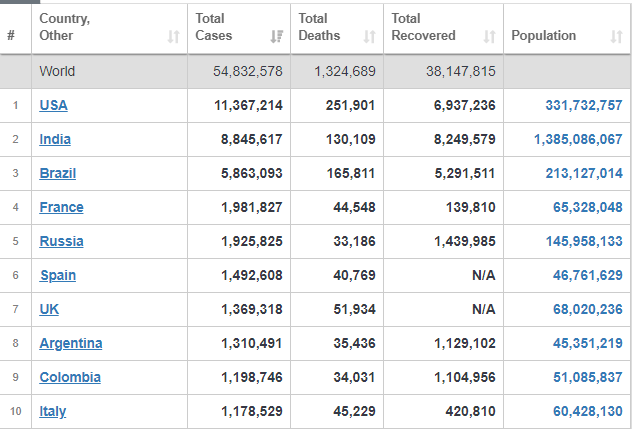Open the Brazil country link
This screenshot has width=633, height=429.
pos(57,173)
